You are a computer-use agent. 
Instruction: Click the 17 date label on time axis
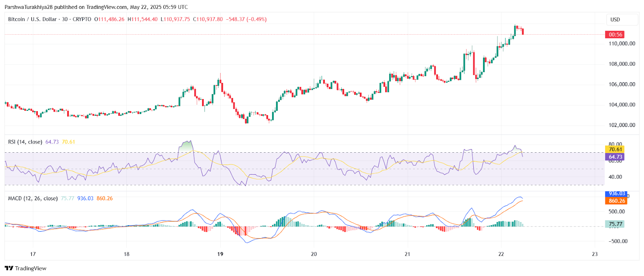[x=33, y=254]
